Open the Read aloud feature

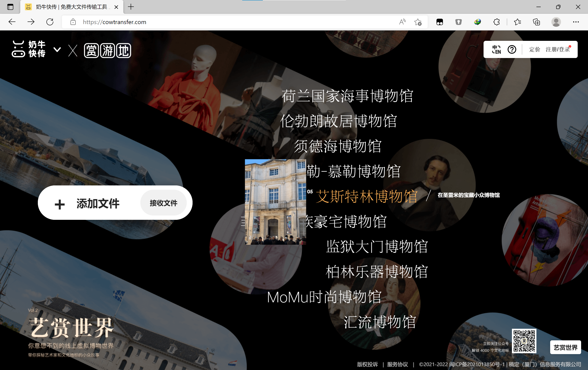(402, 22)
